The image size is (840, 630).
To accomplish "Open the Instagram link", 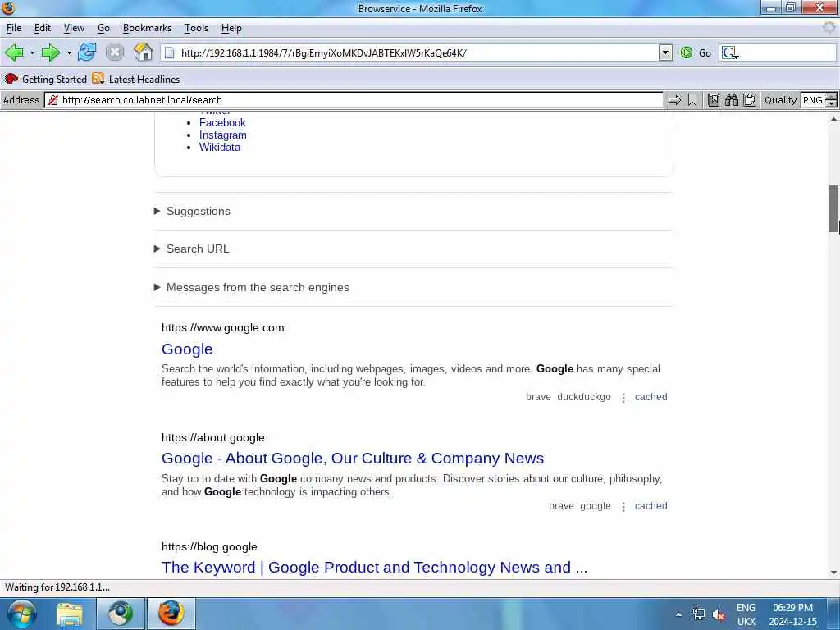I will point(223,135).
